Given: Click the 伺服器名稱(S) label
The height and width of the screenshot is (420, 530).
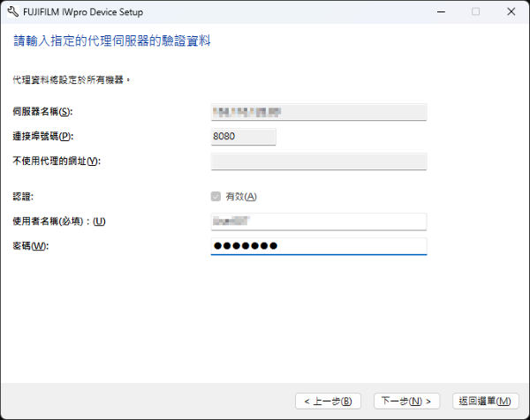Looking at the screenshot, I should [x=42, y=111].
